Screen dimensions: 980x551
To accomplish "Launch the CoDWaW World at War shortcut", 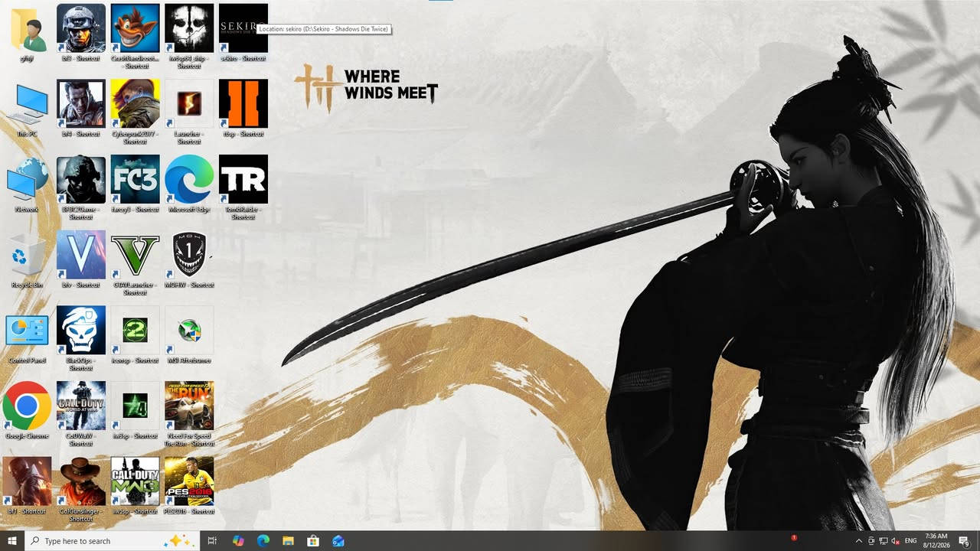I will point(81,406).
